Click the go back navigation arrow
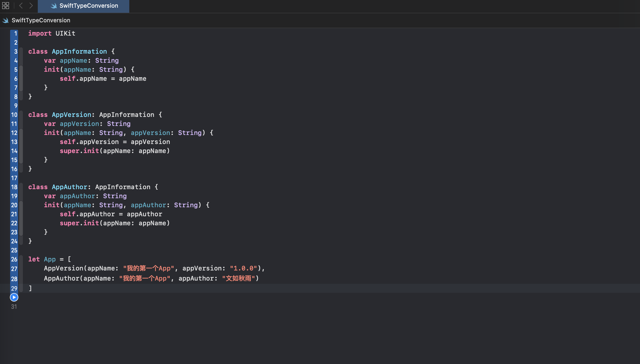The width and height of the screenshot is (640, 364). tap(21, 6)
